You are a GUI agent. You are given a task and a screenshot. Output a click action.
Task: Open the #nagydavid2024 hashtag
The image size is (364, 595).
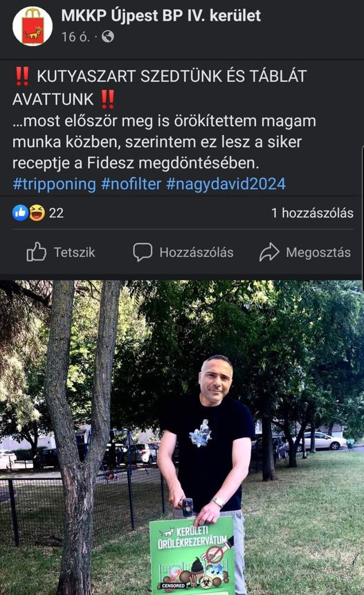pyautogui.click(x=226, y=184)
